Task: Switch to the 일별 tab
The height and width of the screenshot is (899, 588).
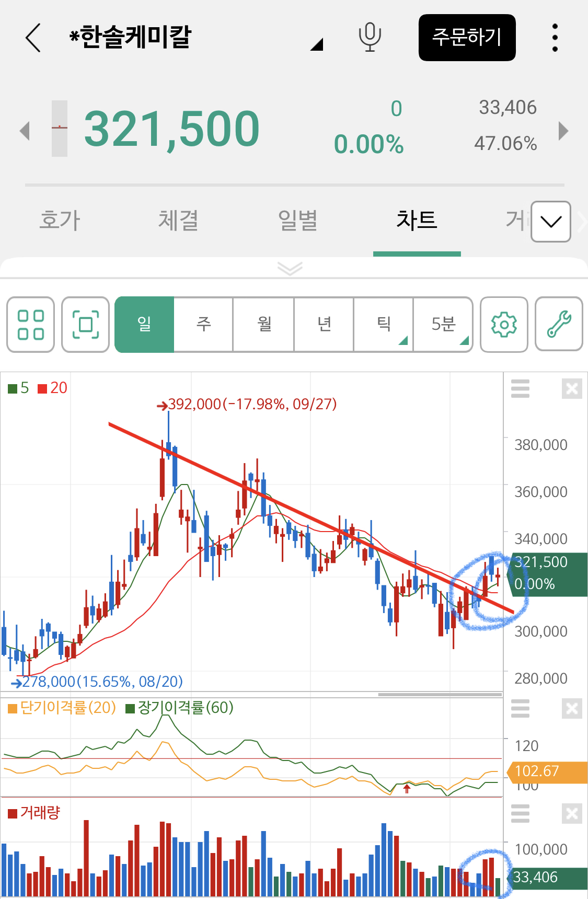Action: [x=297, y=220]
